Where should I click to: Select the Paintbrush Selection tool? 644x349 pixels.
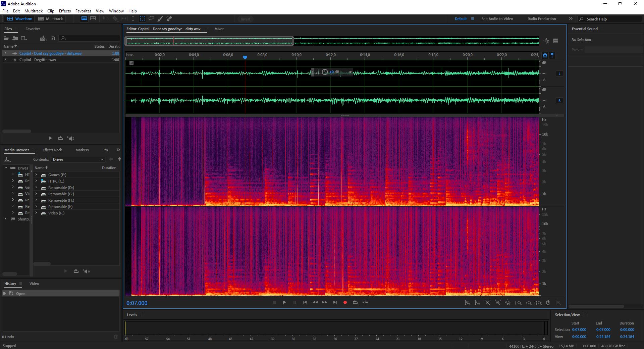pyautogui.click(x=160, y=19)
